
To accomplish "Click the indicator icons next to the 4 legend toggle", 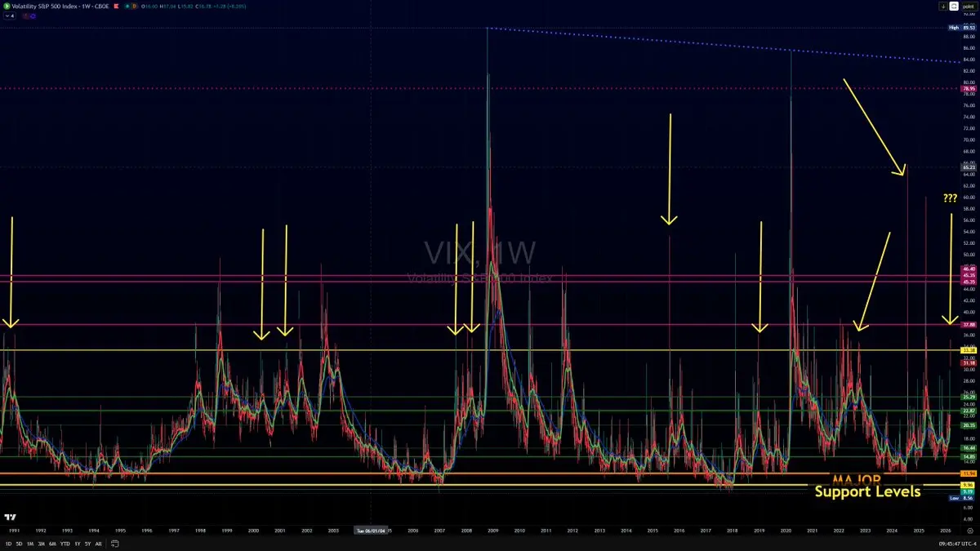I will click(x=29, y=16).
